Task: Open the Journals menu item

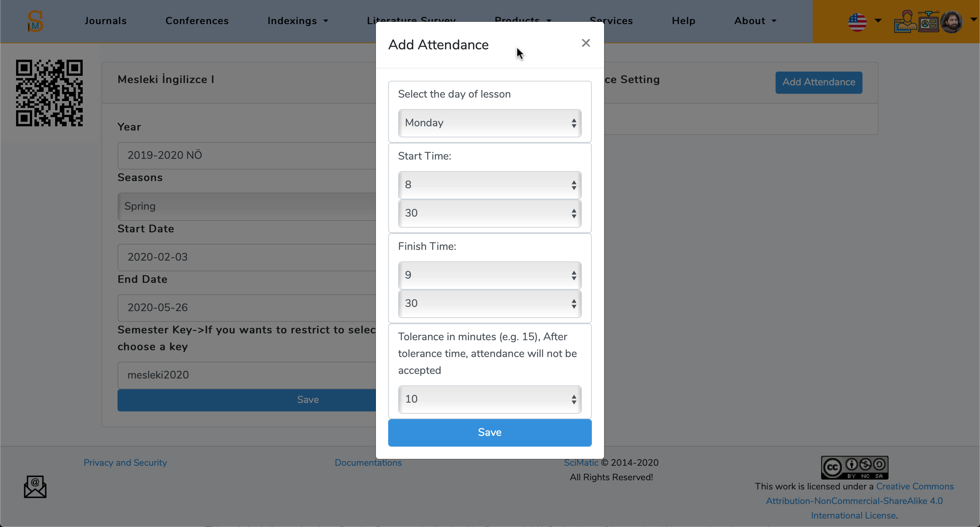Action: (x=105, y=21)
